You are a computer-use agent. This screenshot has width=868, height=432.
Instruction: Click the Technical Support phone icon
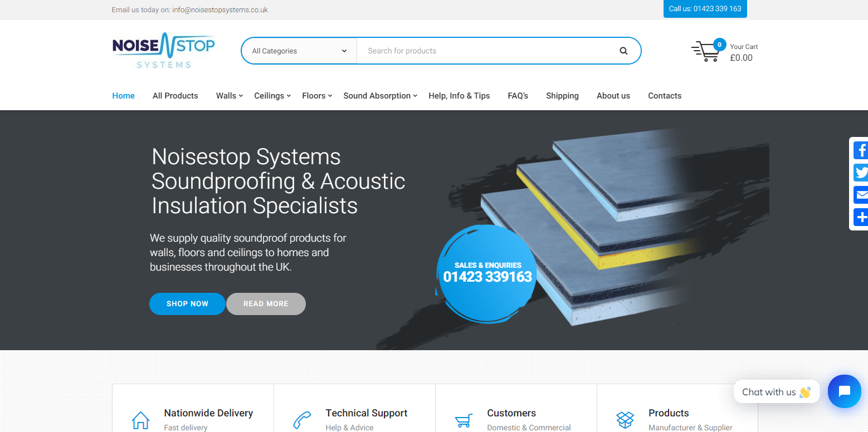coord(302,420)
